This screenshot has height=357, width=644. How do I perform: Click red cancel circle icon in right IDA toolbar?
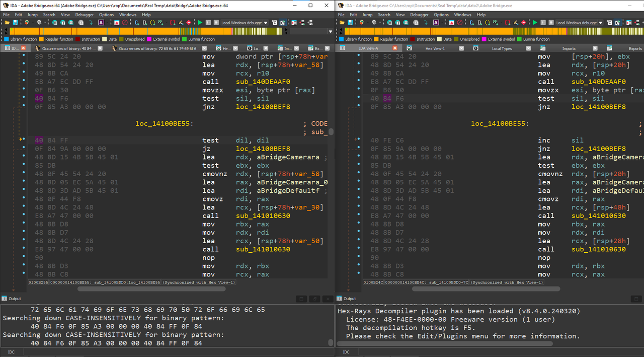click(x=459, y=23)
